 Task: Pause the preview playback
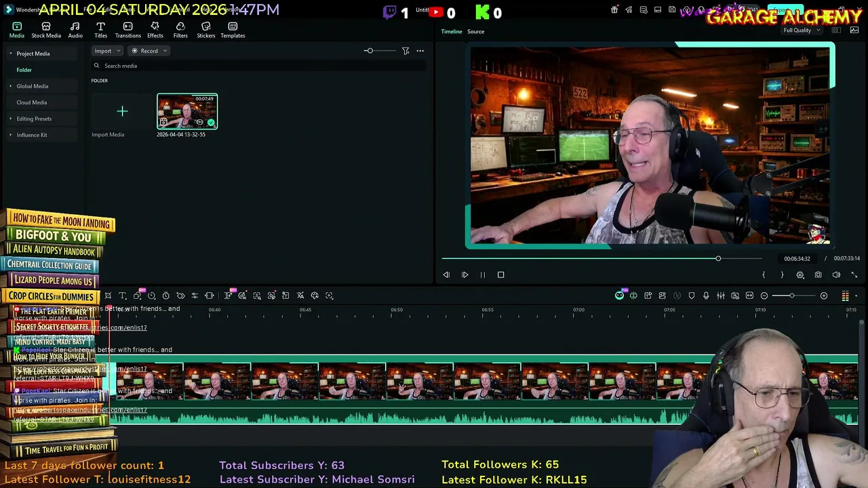coord(483,275)
